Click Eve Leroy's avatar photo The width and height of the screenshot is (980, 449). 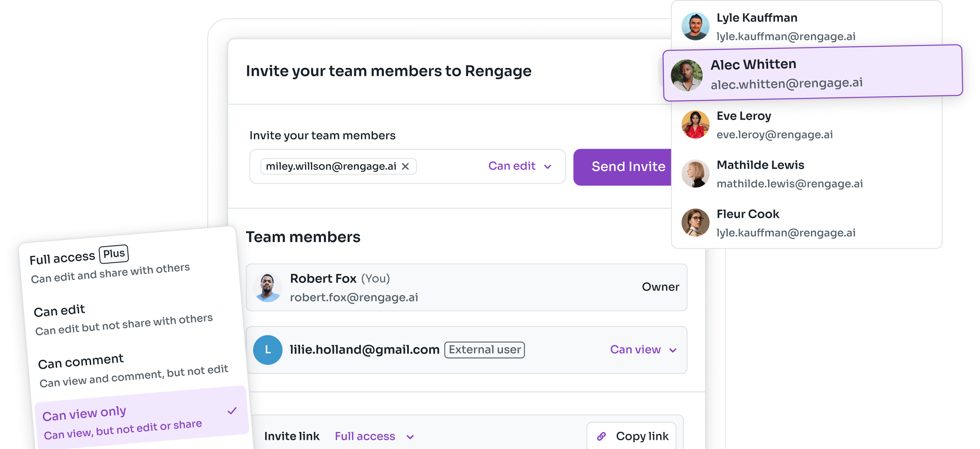tap(695, 125)
